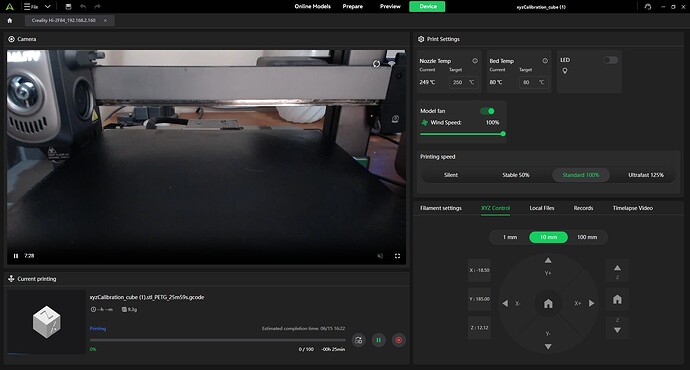
Task: Switch to the Preview tab
Action: [390, 6]
